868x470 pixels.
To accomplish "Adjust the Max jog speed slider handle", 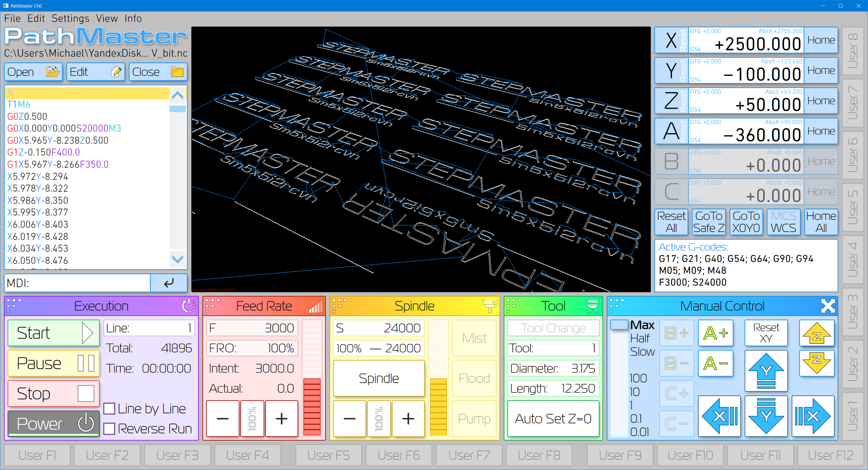I will click(x=619, y=325).
